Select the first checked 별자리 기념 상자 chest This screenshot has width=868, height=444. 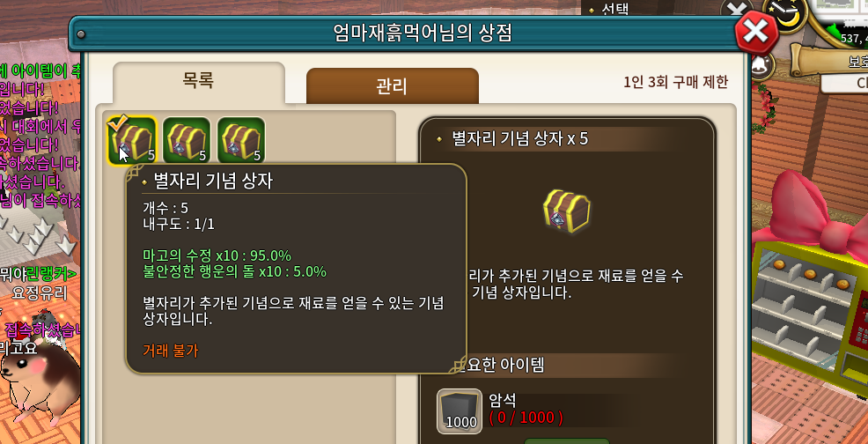[132, 141]
